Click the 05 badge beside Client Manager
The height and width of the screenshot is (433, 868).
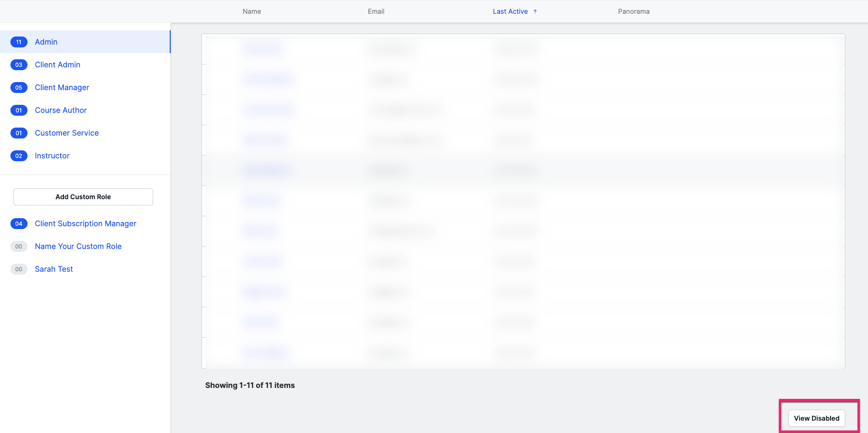pyautogui.click(x=19, y=87)
